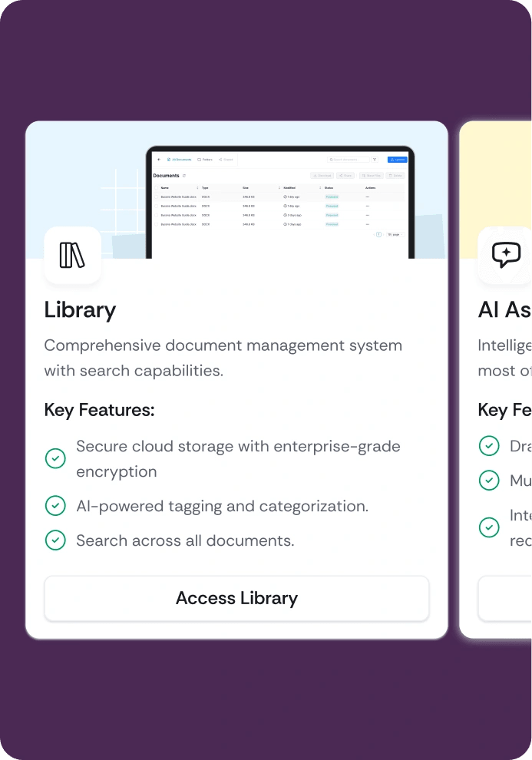The image size is (532, 760).
Task: Click the Library books icon
Action: click(72, 255)
